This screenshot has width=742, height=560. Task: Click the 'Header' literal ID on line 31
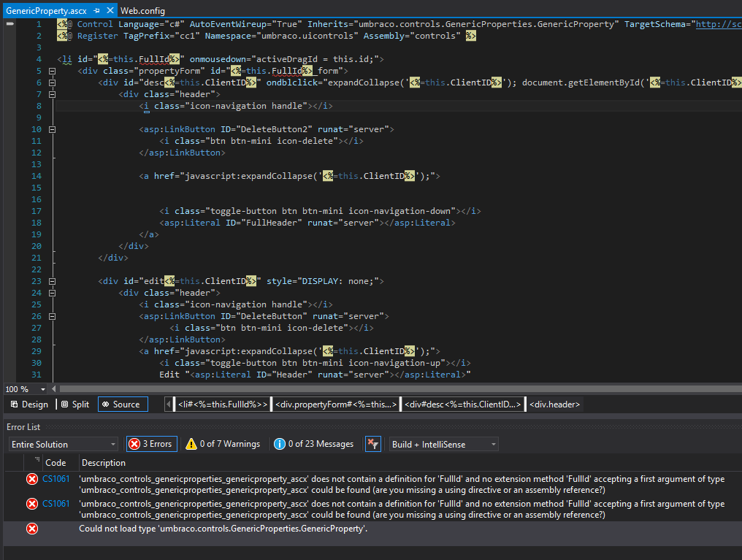[292, 375]
